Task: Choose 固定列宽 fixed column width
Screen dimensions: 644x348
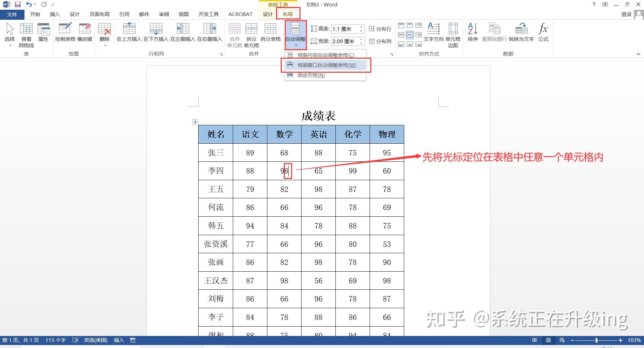Action: pos(325,75)
